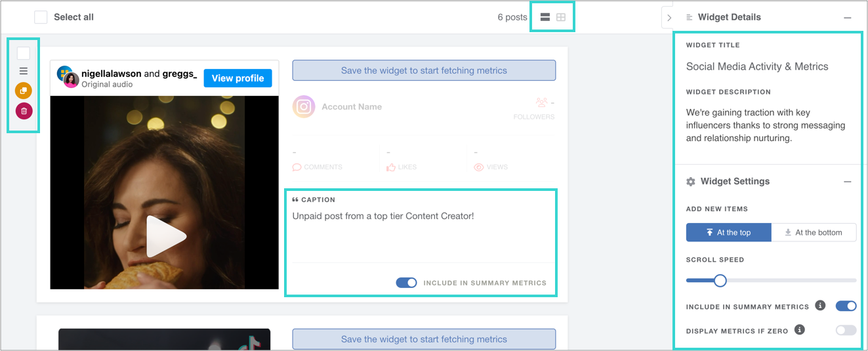Viewport: 868px width, 351px height.
Task: Switch to grid view layout icon
Action: pyautogui.click(x=561, y=17)
